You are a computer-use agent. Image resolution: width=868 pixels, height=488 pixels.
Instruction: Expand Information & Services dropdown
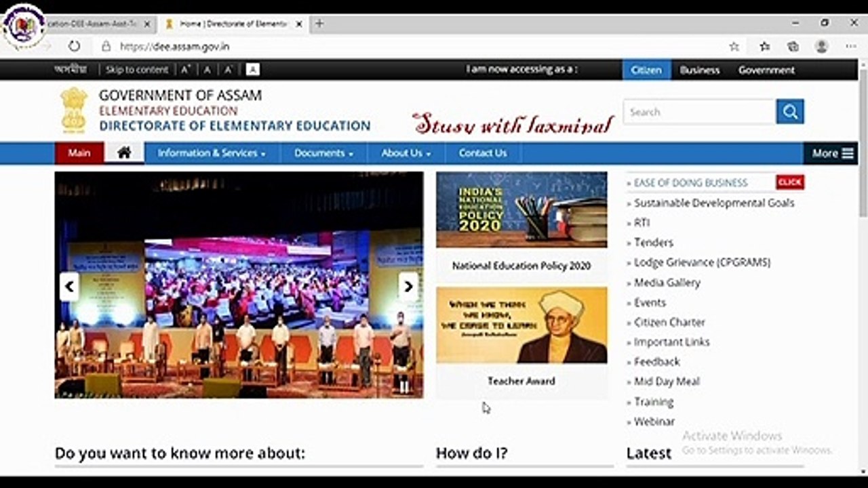212,152
